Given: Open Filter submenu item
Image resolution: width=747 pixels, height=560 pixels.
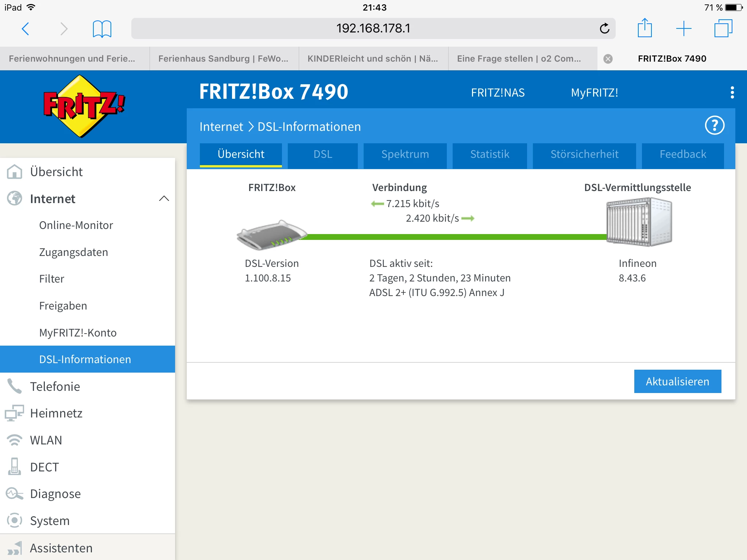Looking at the screenshot, I should coord(88,279).
